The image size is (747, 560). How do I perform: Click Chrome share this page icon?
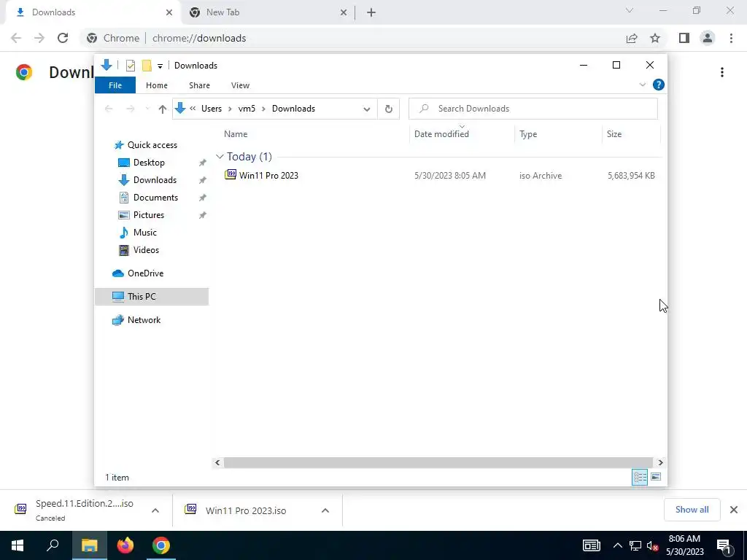click(632, 38)
